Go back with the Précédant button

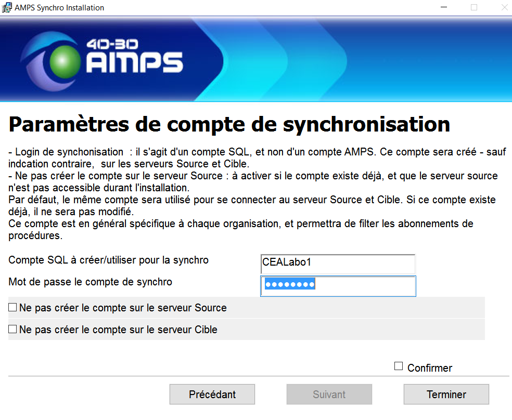coord(212,395)
